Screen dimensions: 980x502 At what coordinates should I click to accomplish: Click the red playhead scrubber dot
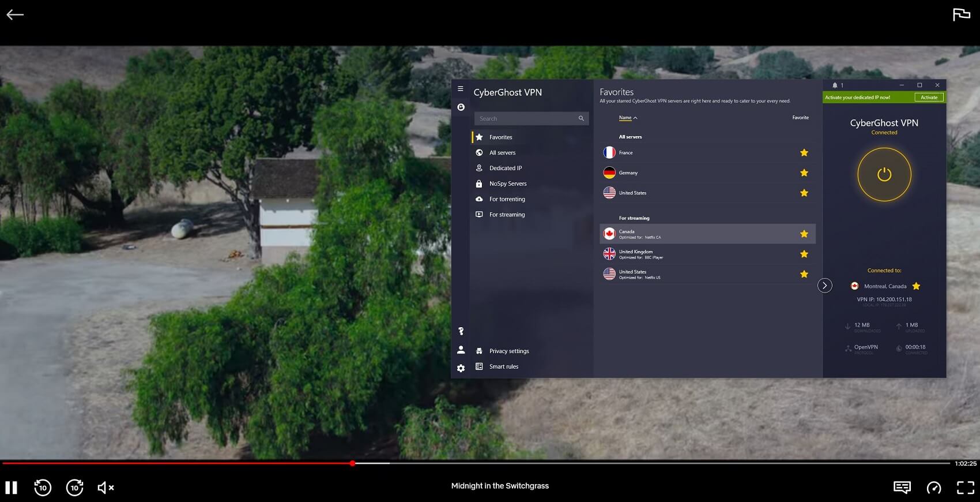pos(352,463)
